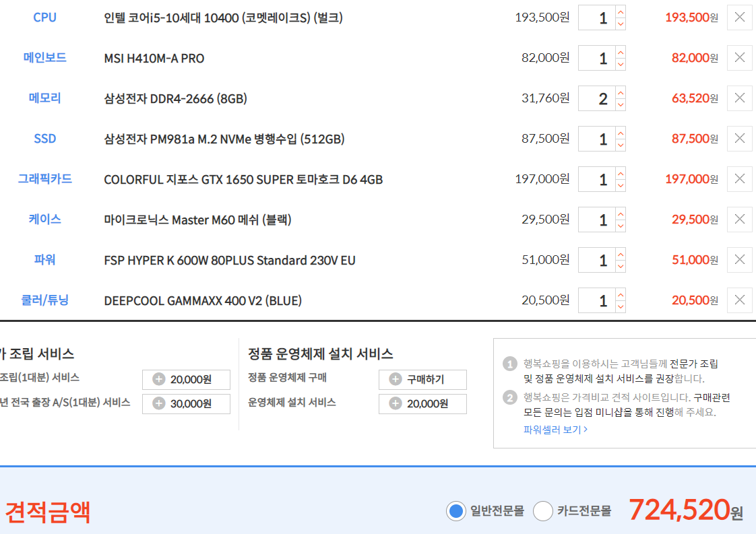Increase graphics card quantity up arrow
The height and width of the screenshot is (534, 756).
tap(621, 174)
